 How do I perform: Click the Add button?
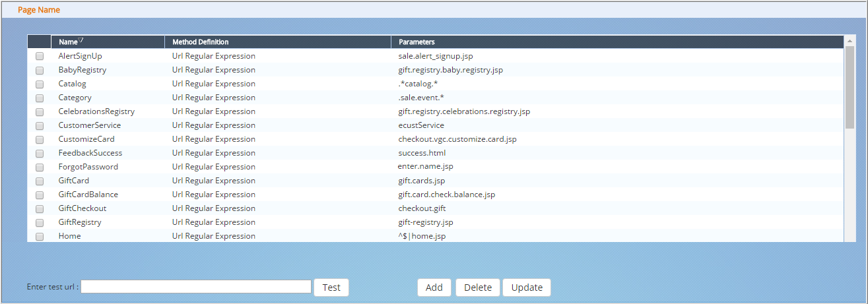(434, 288)
